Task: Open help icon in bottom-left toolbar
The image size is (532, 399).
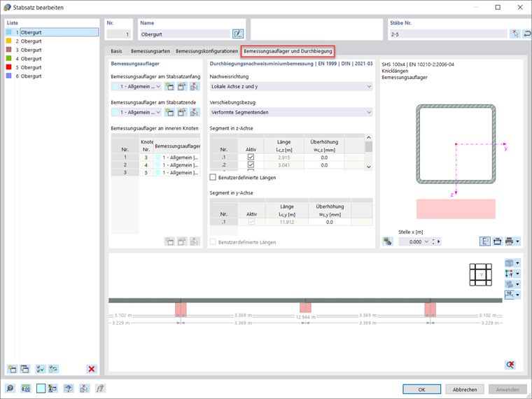Action: (x=10, y=388)
